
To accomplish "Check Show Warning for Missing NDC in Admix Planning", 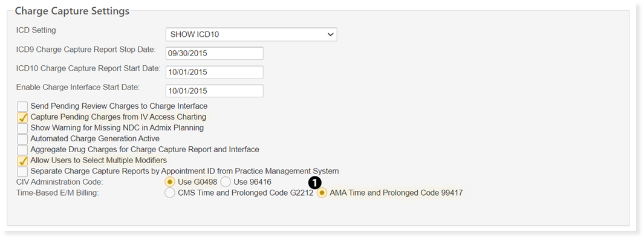I will click(x=22, y=129).
